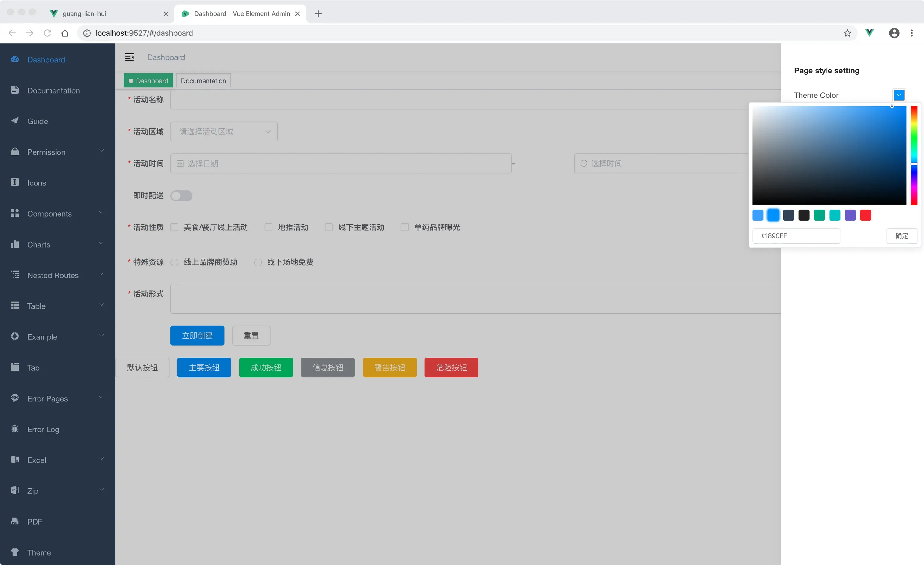924x565 pixels.
Task: Open the Guide page
Action: point(37,121)
